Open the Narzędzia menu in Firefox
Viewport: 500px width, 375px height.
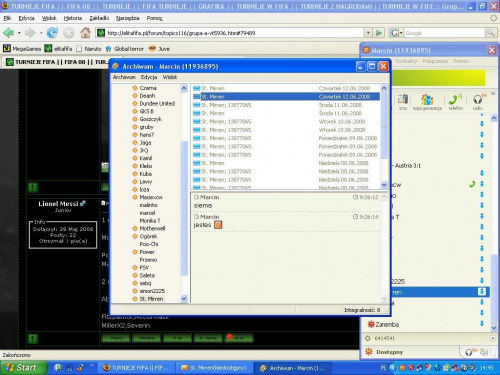coord(127,18)
